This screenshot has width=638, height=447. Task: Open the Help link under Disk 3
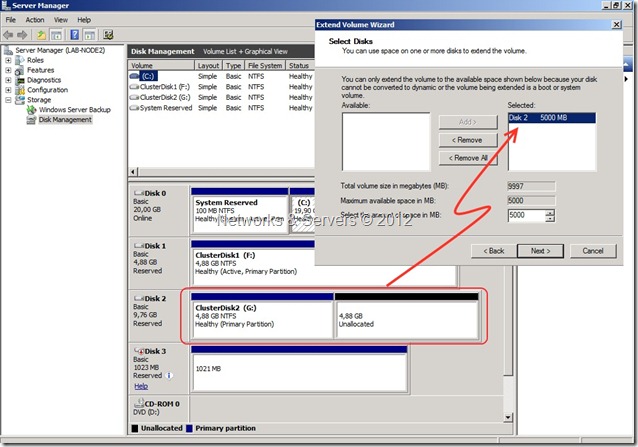pyautogui.click(x=141, y=386)
